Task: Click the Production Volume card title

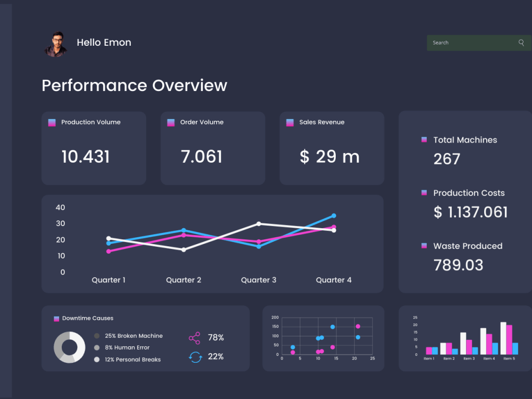Action: (90, 122)
